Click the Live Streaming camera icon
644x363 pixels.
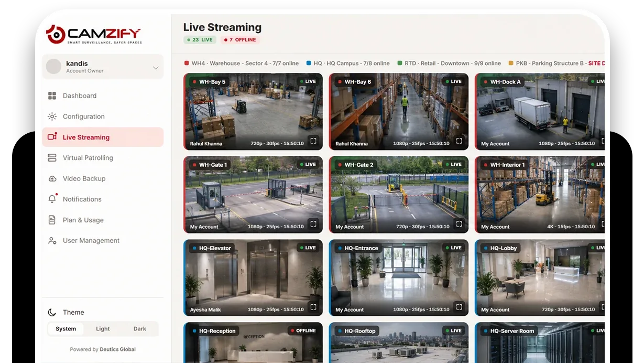pyautogui.click(x=52, y=137)
